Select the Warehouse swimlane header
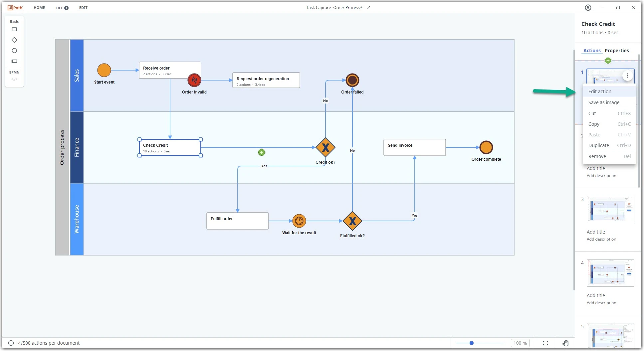Image resolution: width=644 pixels, height=351 pixels. tap(77, 219)
